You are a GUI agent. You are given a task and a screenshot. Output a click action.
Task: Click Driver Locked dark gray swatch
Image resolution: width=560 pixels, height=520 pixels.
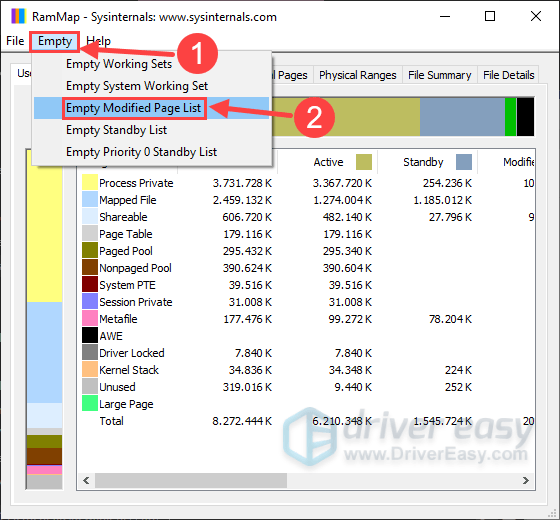[x=90, y=352]
